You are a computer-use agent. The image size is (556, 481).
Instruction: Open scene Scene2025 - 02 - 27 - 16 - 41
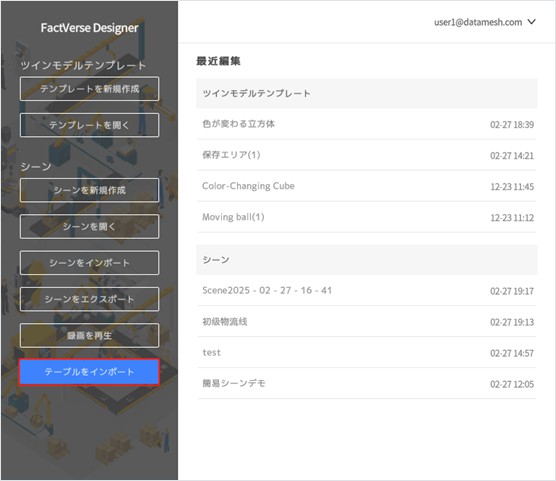click(x=367, y=291)
